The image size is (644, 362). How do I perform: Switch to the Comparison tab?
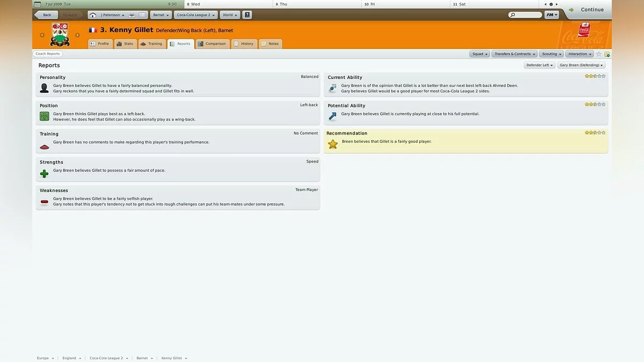[213, 44]
